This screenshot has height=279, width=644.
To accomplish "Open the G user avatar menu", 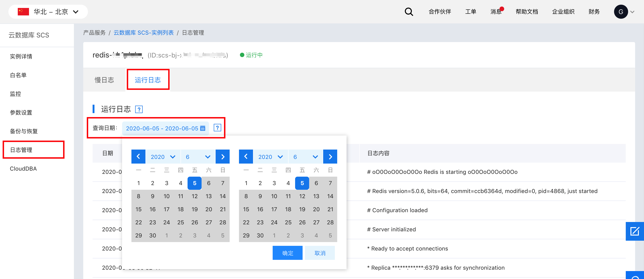I will coord(621,12).
